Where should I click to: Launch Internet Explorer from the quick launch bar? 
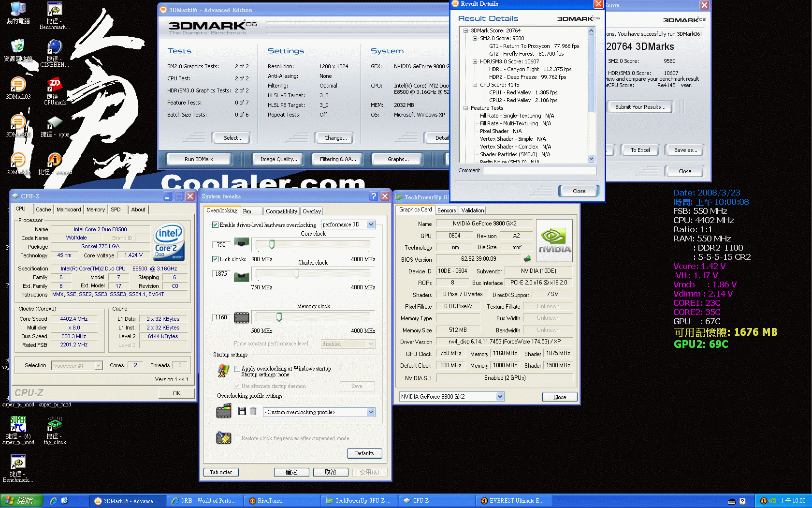[x=54, y=501]
